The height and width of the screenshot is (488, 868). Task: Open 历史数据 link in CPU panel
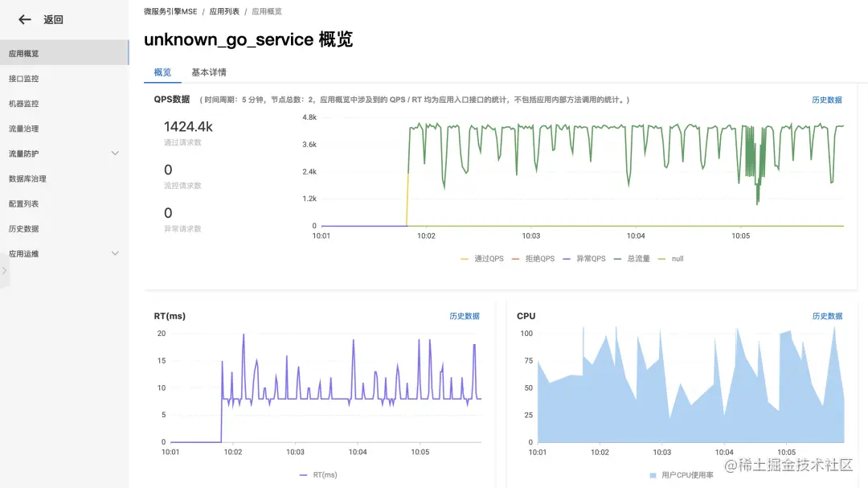tap(827, 316)
